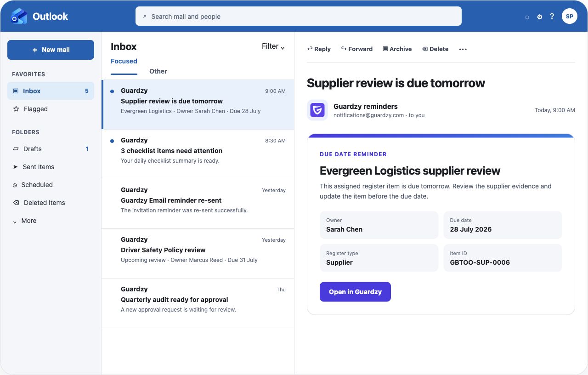Click the Today, 9:00 AM timestamp

555,110
